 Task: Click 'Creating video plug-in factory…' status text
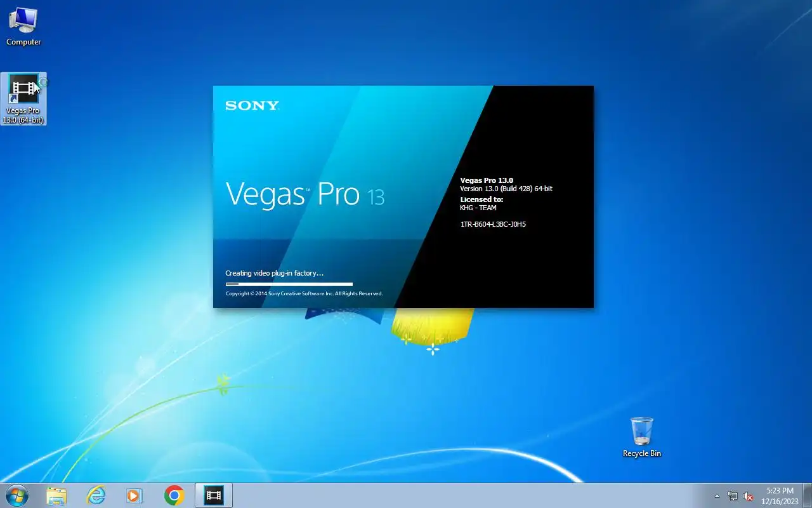pos(275,273)
